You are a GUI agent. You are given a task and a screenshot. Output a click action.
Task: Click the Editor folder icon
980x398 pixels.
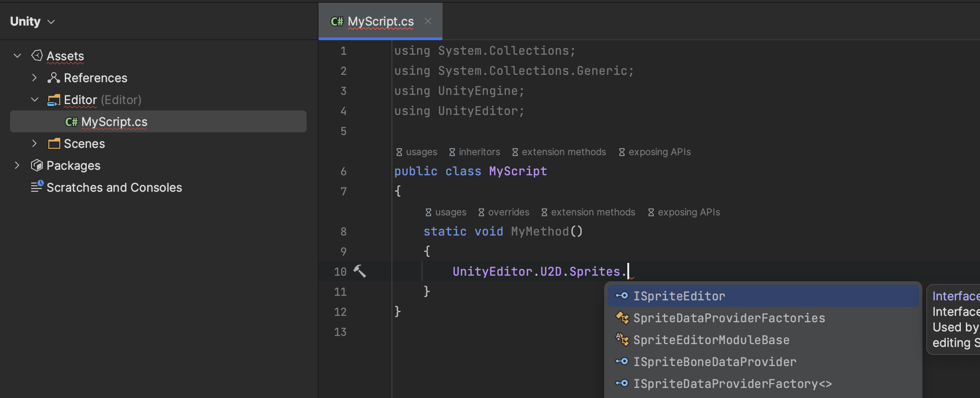pyautogui.click(x=54, y=100)
